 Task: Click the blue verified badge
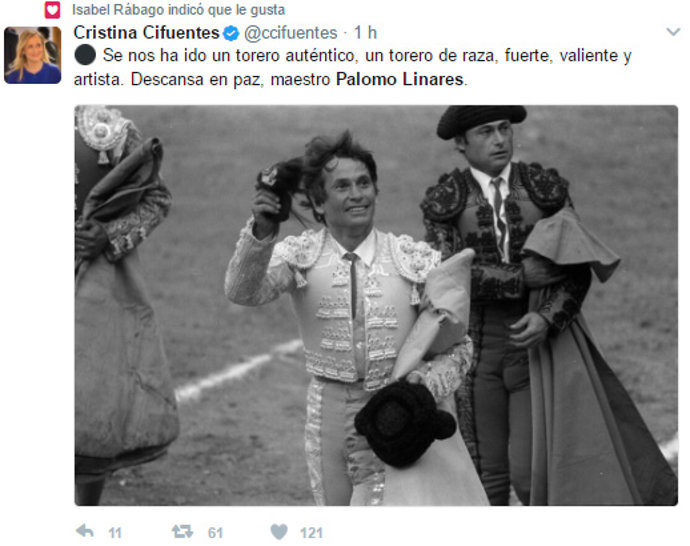pos(231,33)
